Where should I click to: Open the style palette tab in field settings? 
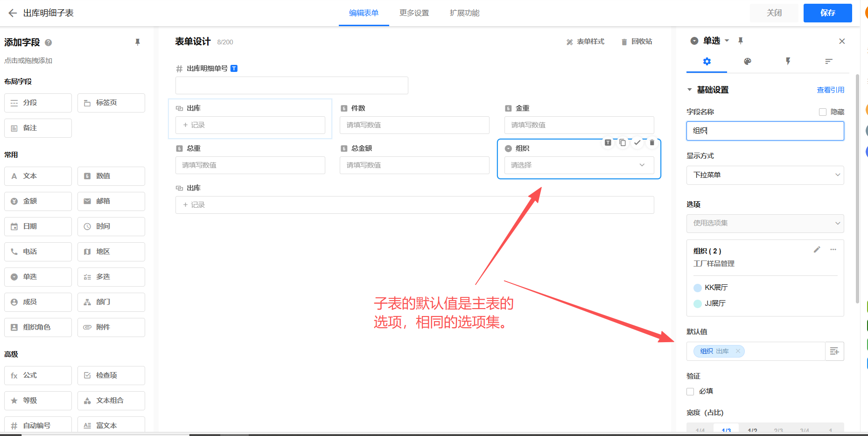pos(747,62)
